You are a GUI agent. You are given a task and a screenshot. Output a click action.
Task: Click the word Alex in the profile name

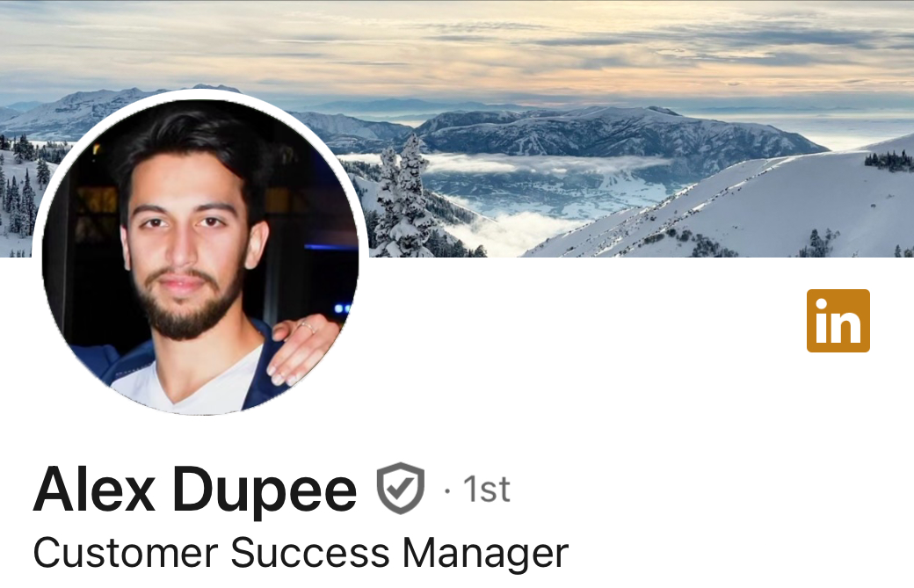coord(94,489)
